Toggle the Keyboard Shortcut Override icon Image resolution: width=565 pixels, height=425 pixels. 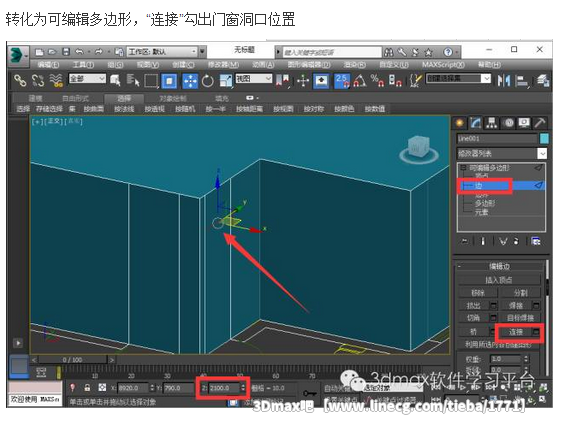coord(321,81)
